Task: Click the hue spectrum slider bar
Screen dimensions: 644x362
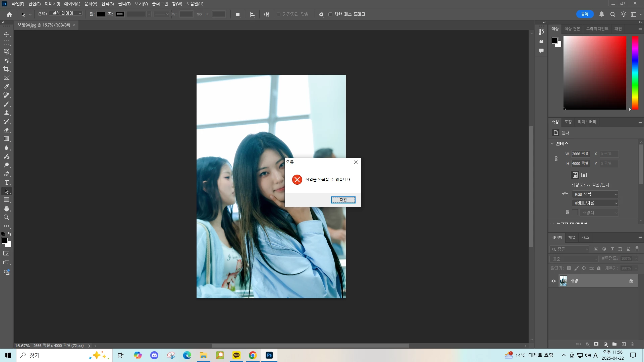Action: (x=635, y=72)
